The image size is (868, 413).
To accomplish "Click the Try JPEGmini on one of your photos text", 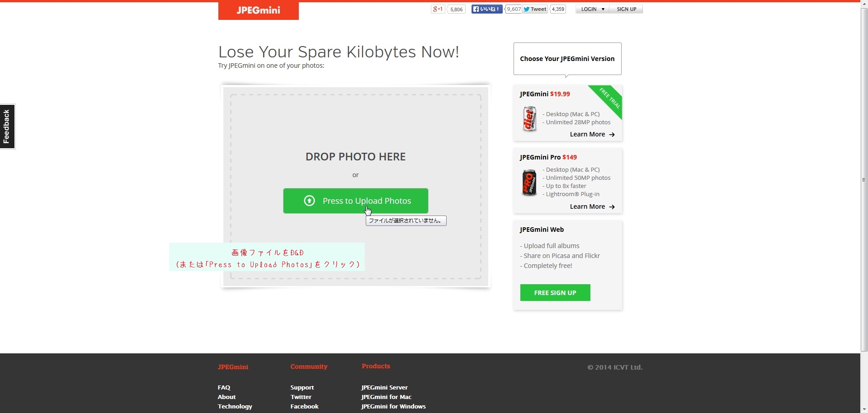I will (x=271, y=66).
